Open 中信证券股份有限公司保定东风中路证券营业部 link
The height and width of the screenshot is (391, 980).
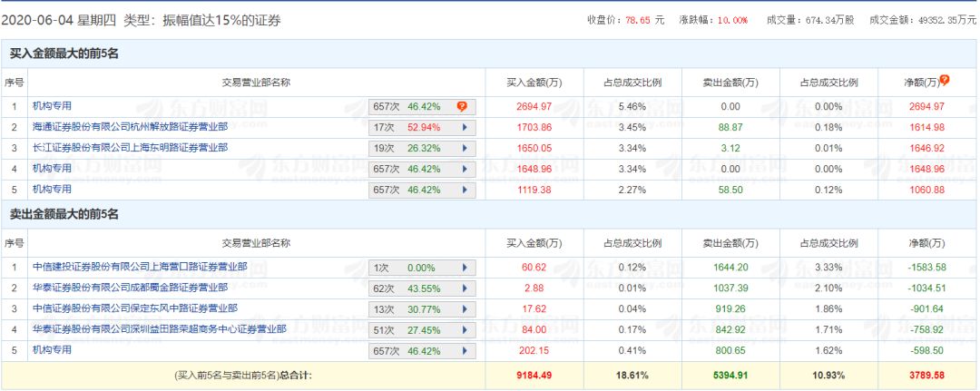[x=135, y=308]
